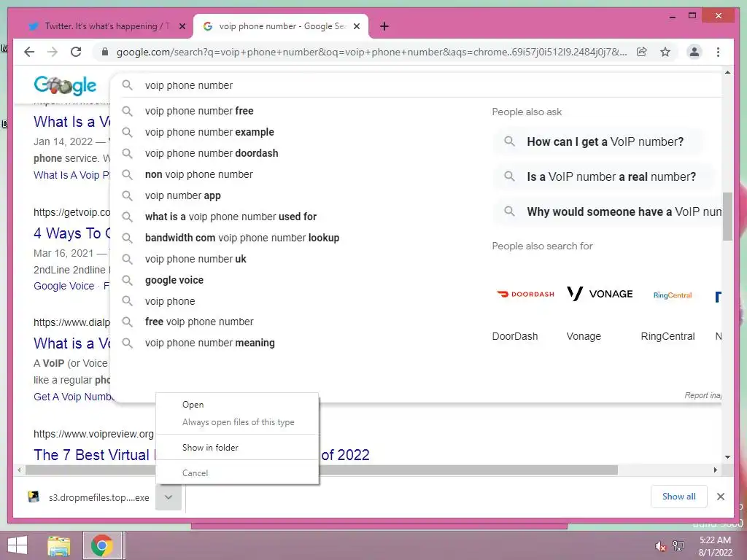Open Chrome's three-dot menu
747x560 pixels.
click(x=718, y=52)
